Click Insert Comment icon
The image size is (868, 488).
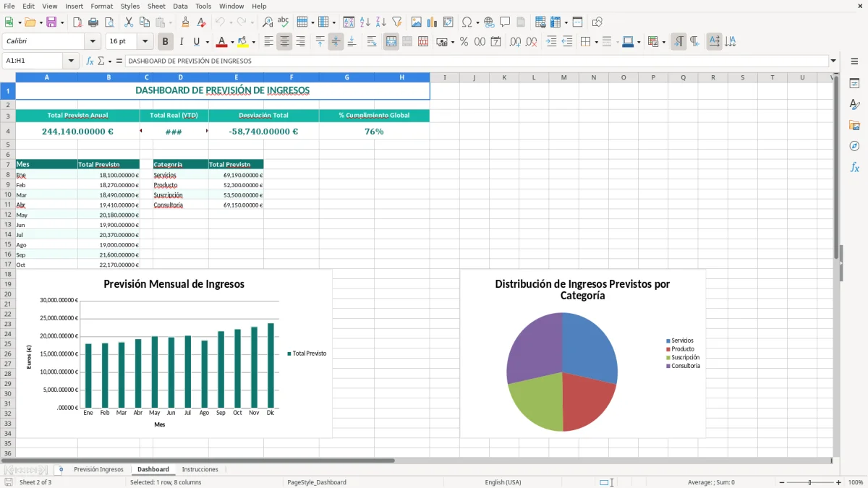pyautogui.click(x=505, y=22)
